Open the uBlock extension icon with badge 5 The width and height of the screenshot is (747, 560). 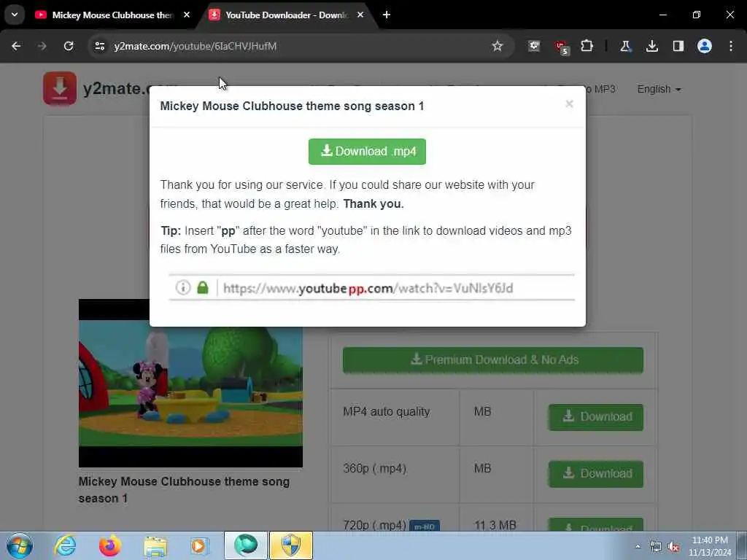pos(561,47)
